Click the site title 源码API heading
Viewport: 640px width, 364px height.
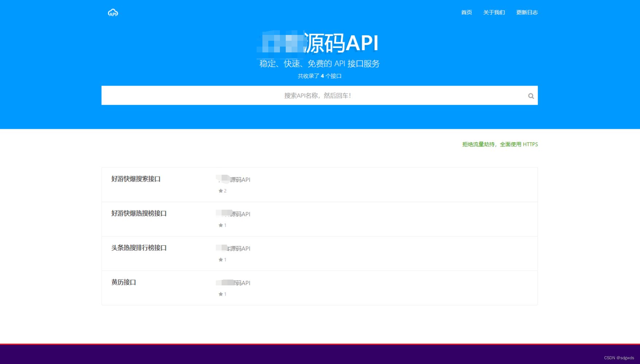pyautogui.click(x=319, y=42)
